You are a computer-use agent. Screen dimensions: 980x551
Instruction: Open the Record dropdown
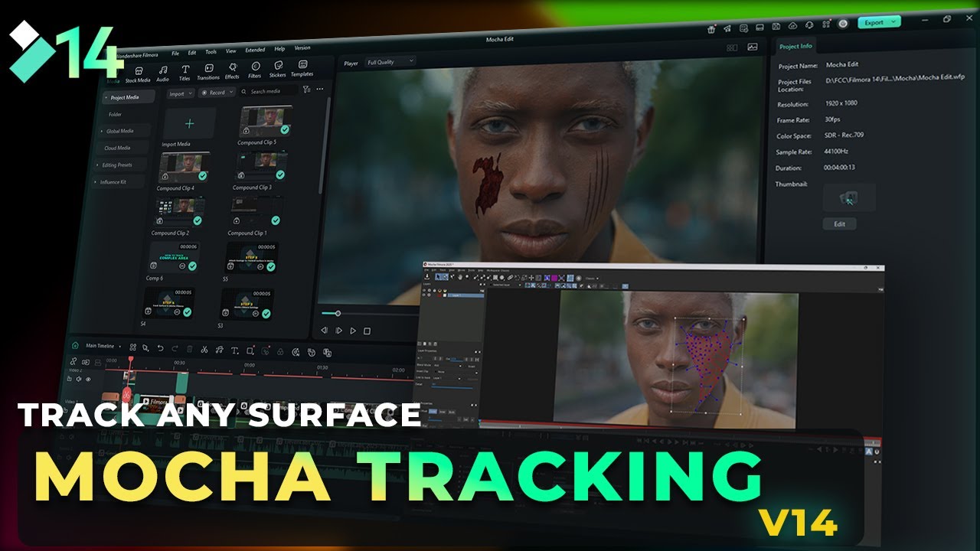pos(217,93)
